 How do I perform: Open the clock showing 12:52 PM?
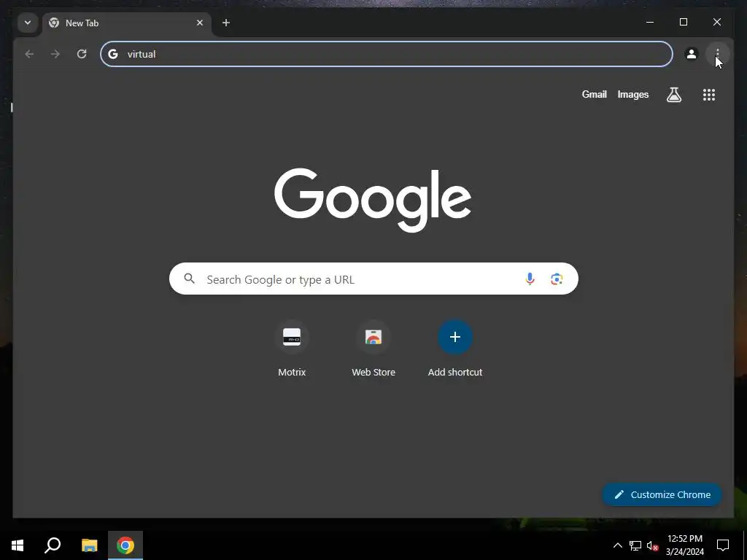684,545
